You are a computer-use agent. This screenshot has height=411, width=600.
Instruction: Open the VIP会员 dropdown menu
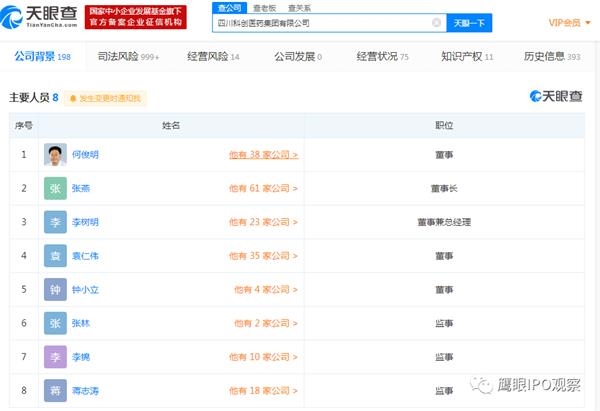point(569,23)
